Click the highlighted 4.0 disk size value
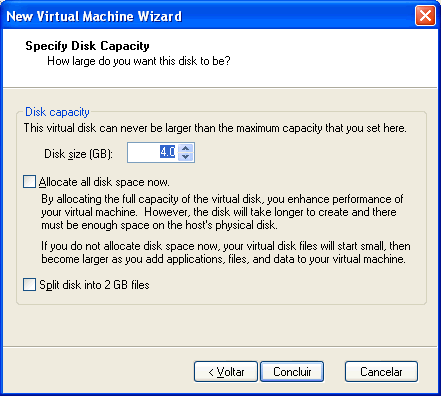The width and height of the screenshot is (441, 396). click(167, 152)
